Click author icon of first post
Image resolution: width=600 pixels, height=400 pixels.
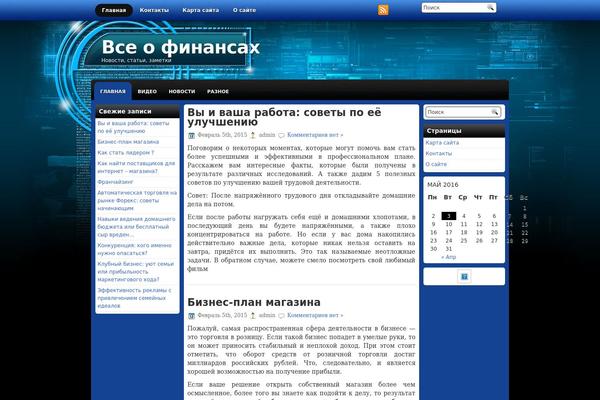(x=253, y=135)
